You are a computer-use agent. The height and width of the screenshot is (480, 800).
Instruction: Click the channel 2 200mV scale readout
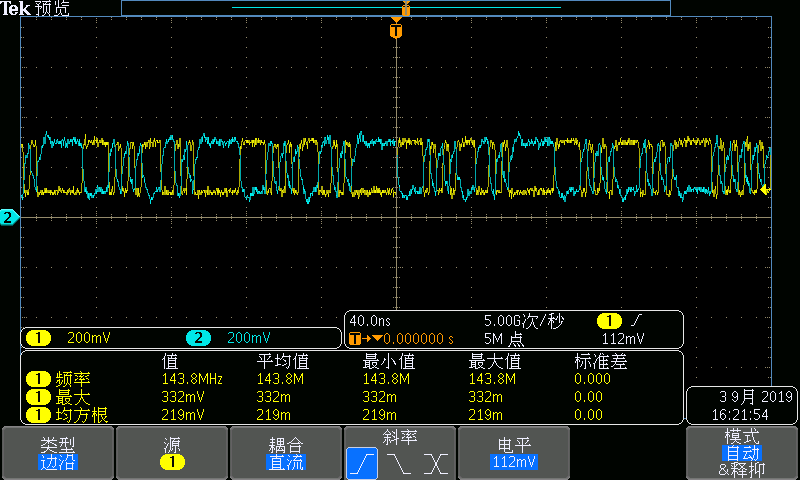click(248, 338)
